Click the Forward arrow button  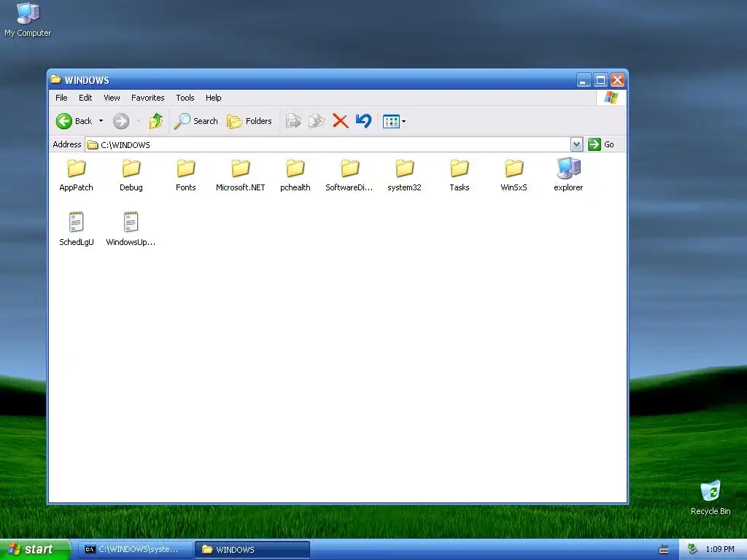(121, 122)
